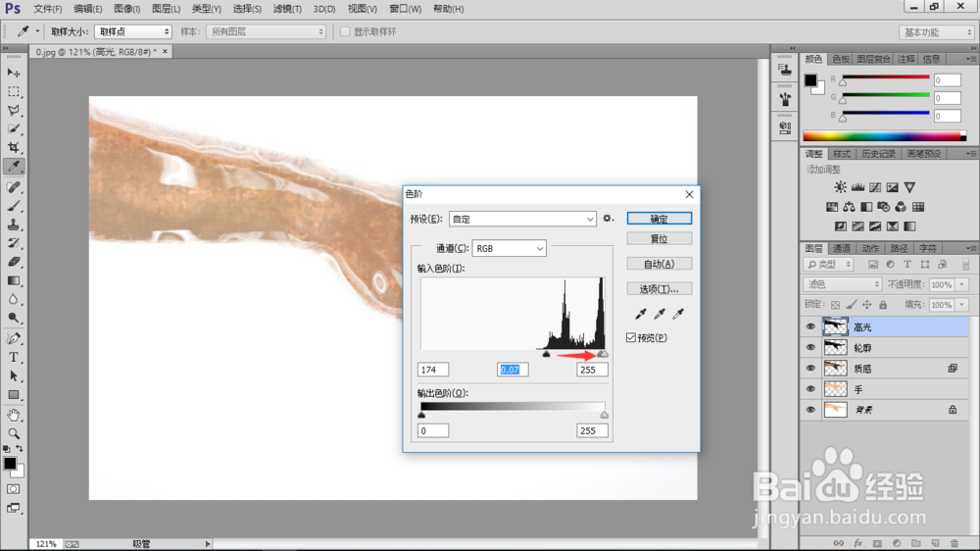Select the Gradient tool
The width and height of the screenshot is (980, 551).
click(x=13, y=280)
